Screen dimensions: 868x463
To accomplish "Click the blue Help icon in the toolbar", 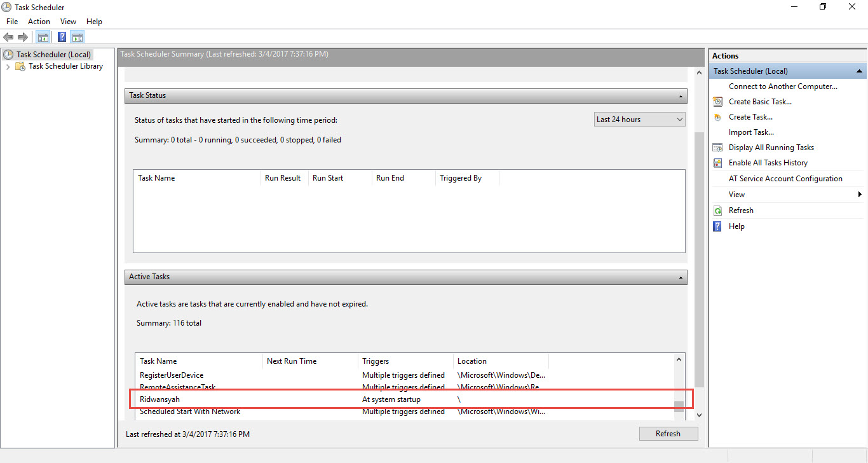I will point(62,37).
